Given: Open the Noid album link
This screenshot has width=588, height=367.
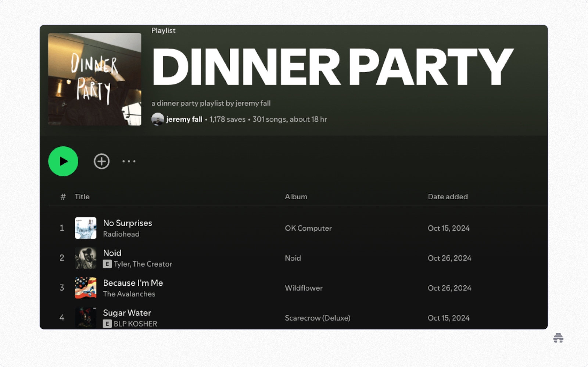Looking at the screenshot, I should 293,258.
